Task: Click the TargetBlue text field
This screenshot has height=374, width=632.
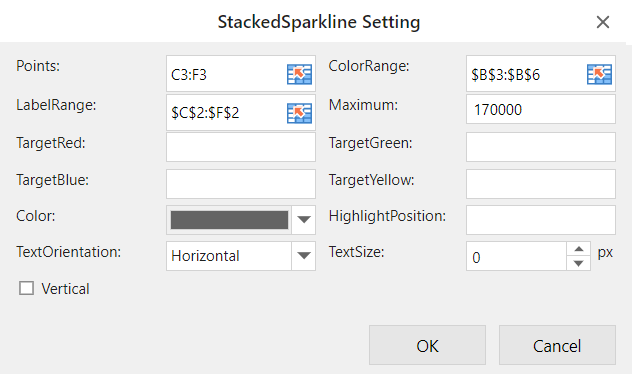Action: pos(241,184)
